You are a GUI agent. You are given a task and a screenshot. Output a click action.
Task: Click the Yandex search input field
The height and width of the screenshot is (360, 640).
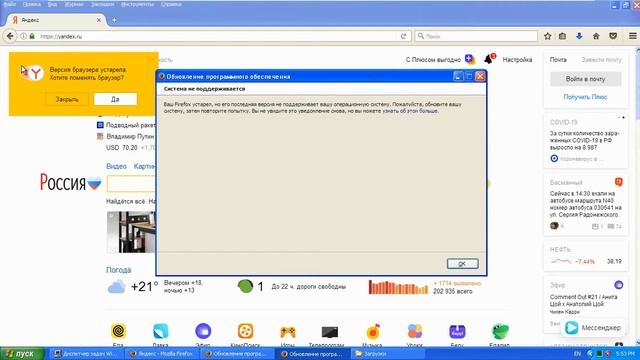[x=131, y=184]
